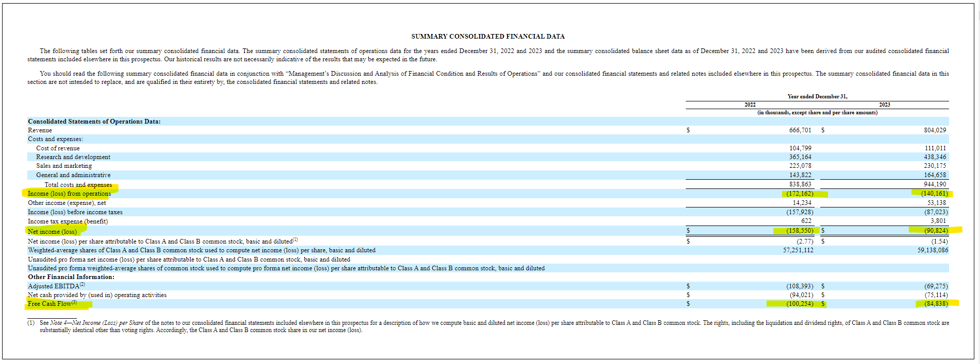
Task: Select total costs value 944,190
Action: [935, 184]
